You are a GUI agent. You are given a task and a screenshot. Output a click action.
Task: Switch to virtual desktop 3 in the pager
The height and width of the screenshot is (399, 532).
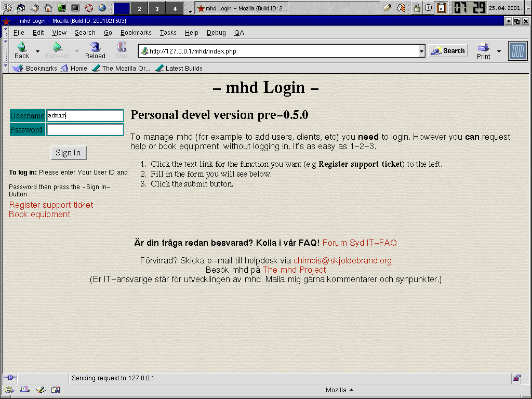coord(157,8)
